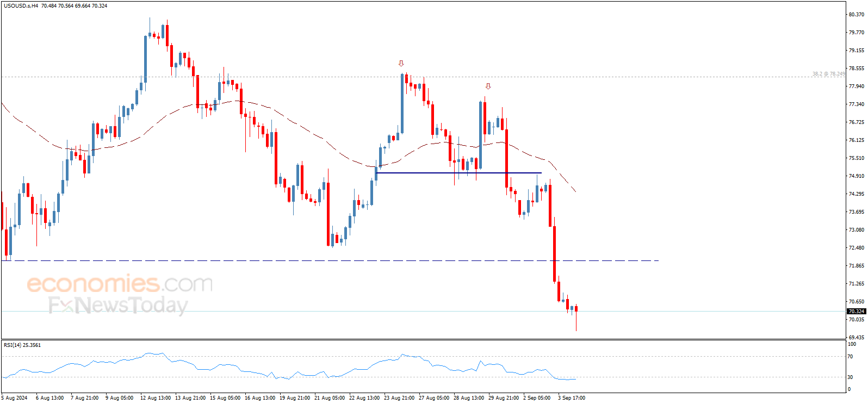Click the 3 Sep 17:00 time label
Screen dimensions: 868x404
pos(572,398)
